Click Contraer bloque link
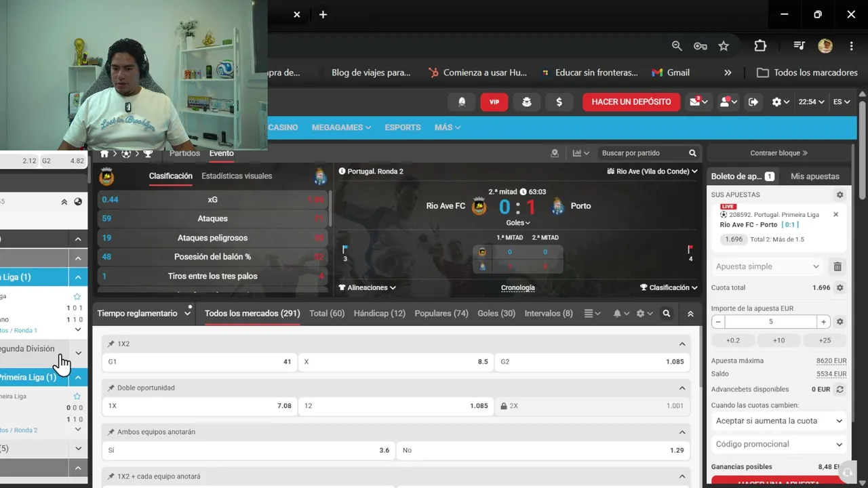The width and height of the screenshot is (868, 488). pyautogui.click(x=778, y=153)
